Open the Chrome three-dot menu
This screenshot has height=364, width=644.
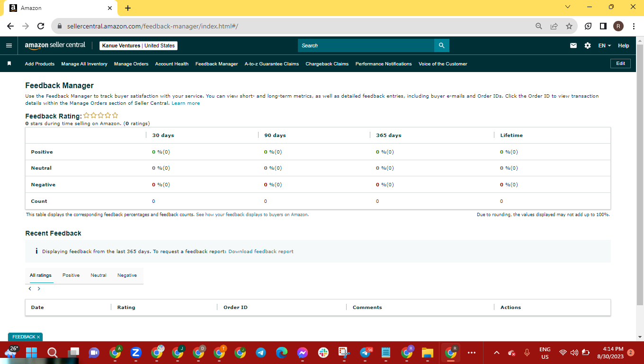633,26
